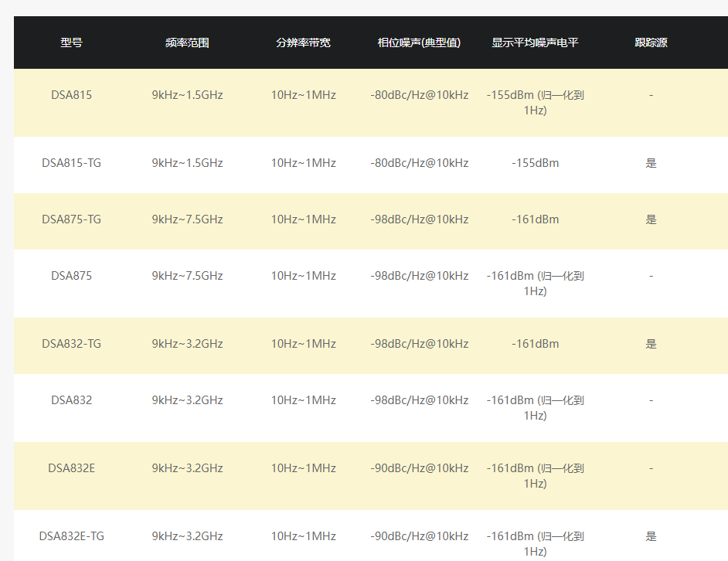The height and width of the screenshot is (561, 728).
Task: Click the noise level cell of non-TG DSA832E
Action: 536,475
